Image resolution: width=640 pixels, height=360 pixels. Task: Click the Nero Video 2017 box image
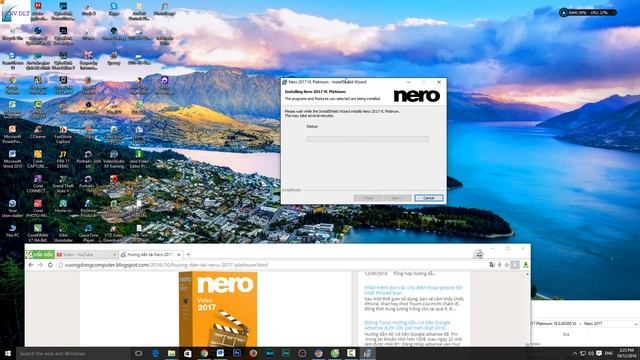218,309
